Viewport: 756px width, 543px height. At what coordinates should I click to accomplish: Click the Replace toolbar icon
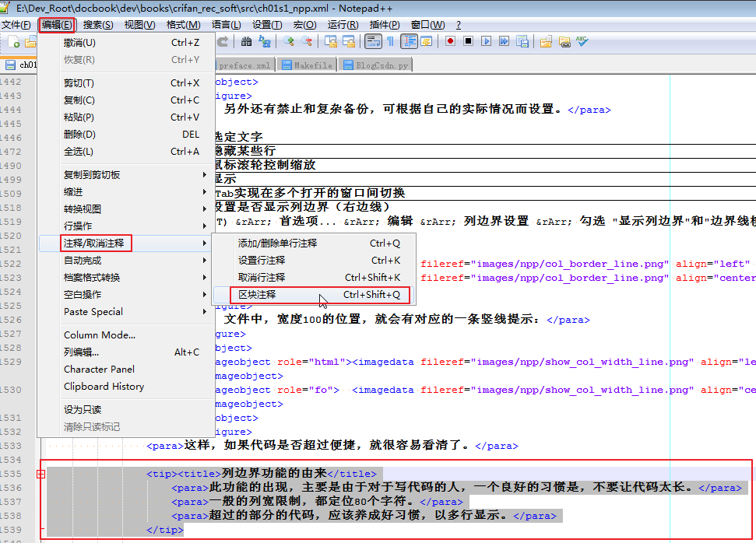pos(265,41)
